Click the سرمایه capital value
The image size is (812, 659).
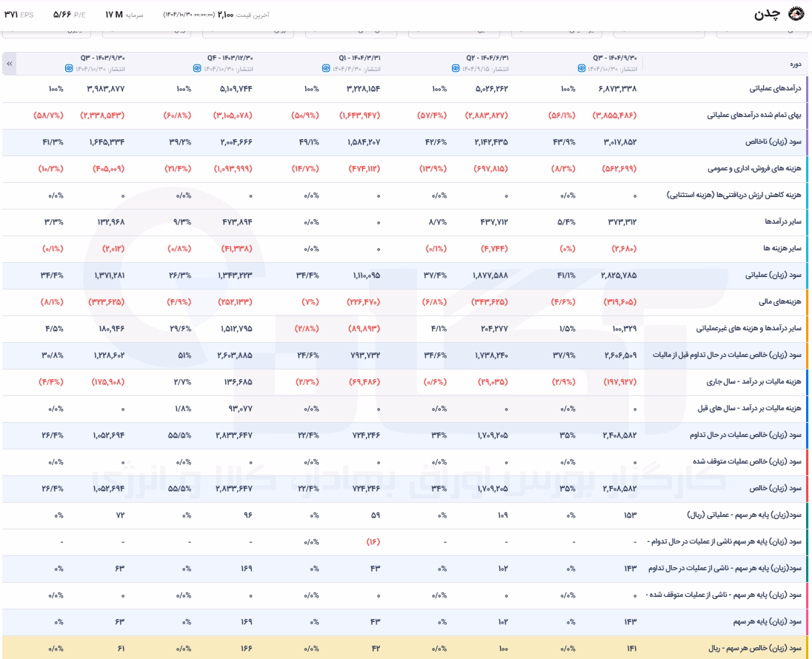click(x=114, y=15)
